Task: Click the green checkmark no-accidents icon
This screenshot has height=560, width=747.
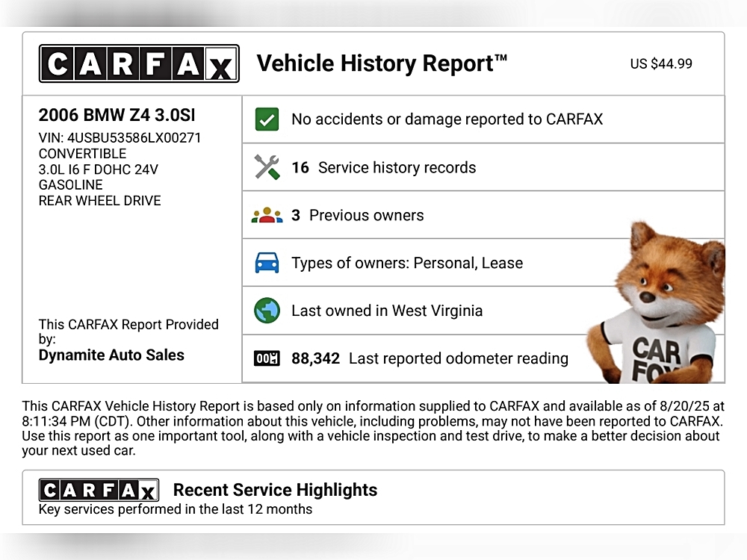Action: point(267,119)
